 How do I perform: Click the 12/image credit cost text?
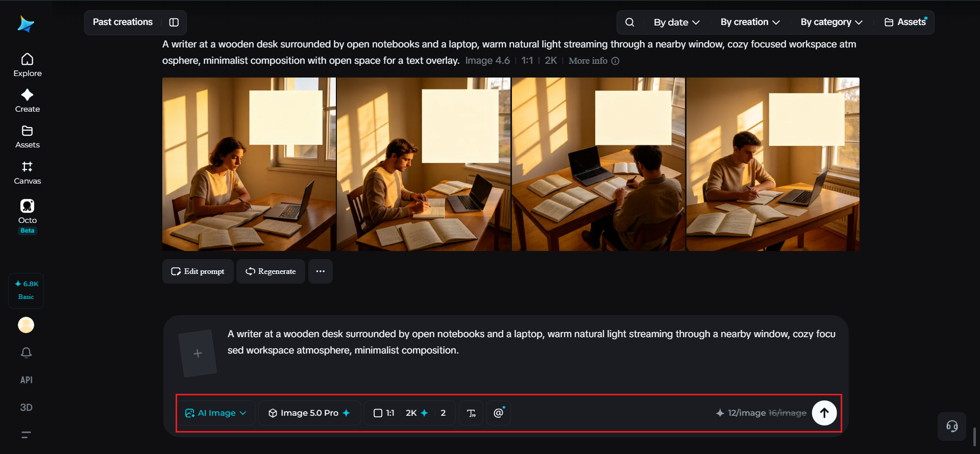(747, 413)
